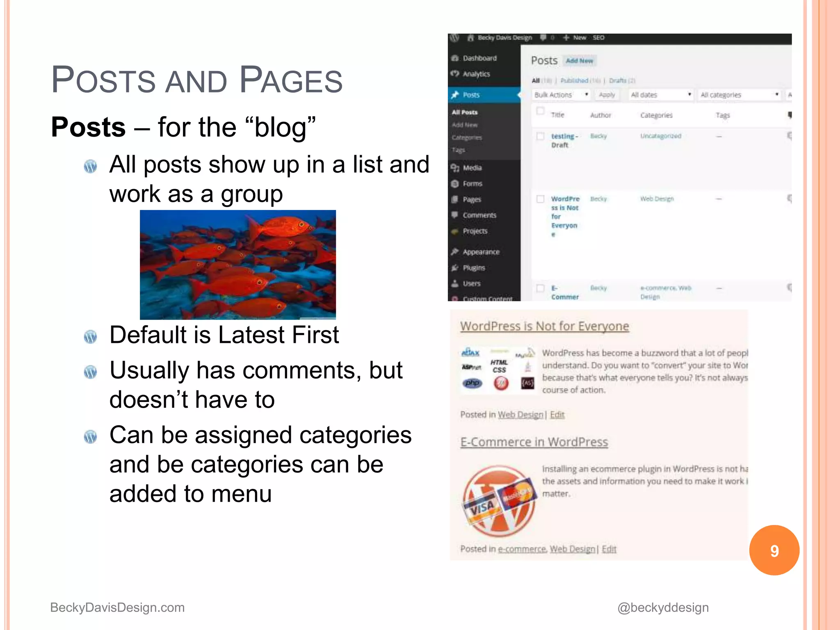Image resolution: width=840 pixels, height=630 pixels.
Task: Open the Bulk Actions dropdown
Action: 562,95
